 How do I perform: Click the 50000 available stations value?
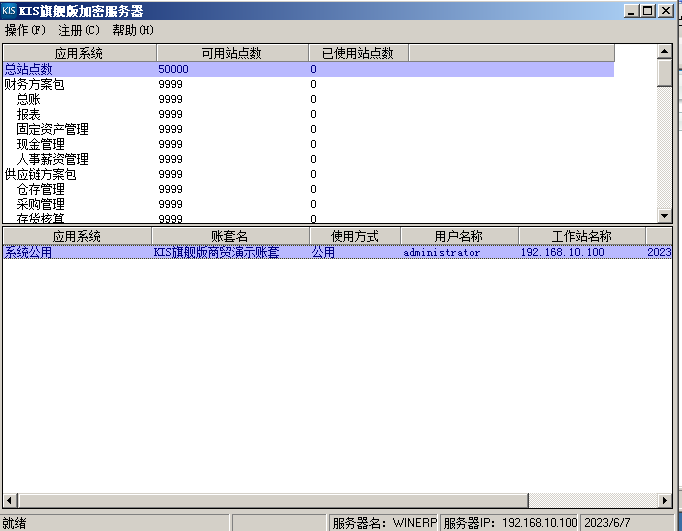coord(173,69)
